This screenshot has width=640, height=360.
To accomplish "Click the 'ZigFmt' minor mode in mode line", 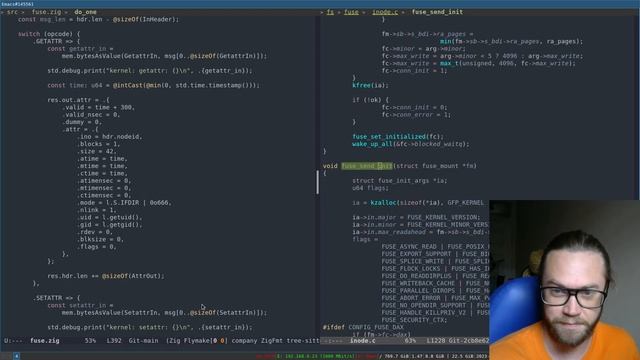I will [x=272, y=340].
